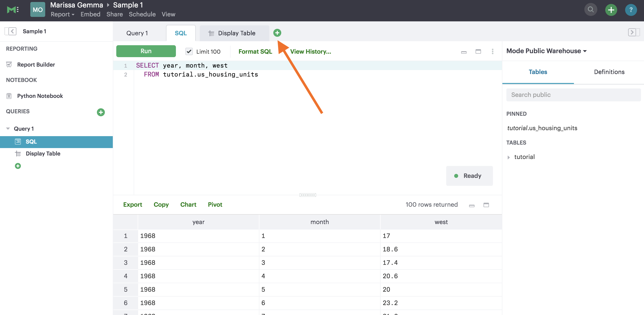Click the Chart visualization icon
The width and height of the screenshot is (644, 315).
188,204
